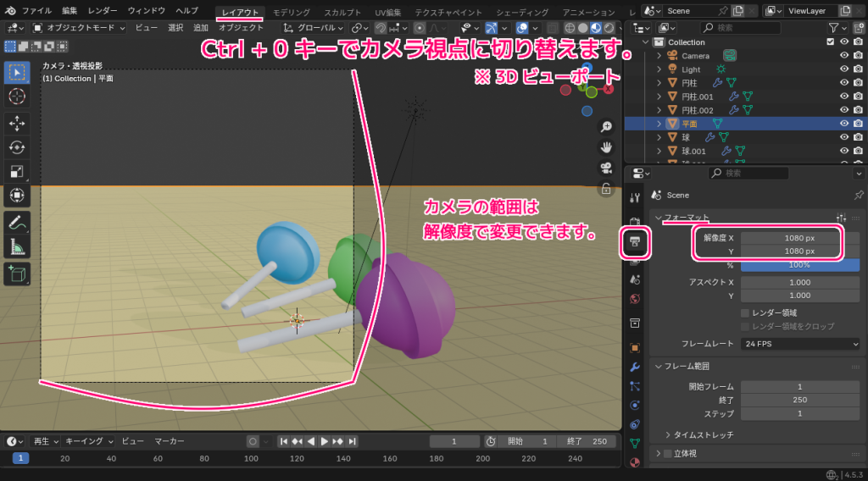Click the 終了 250 frame field

587,441
